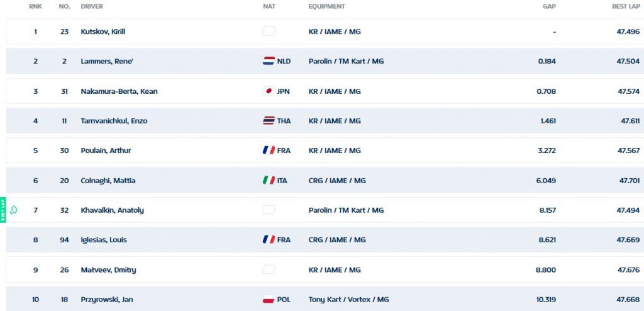This screenshot has height=311, width=644.
Task: Click the Thailand flag for Tarnvanichkul
Action: coord(269,120)
